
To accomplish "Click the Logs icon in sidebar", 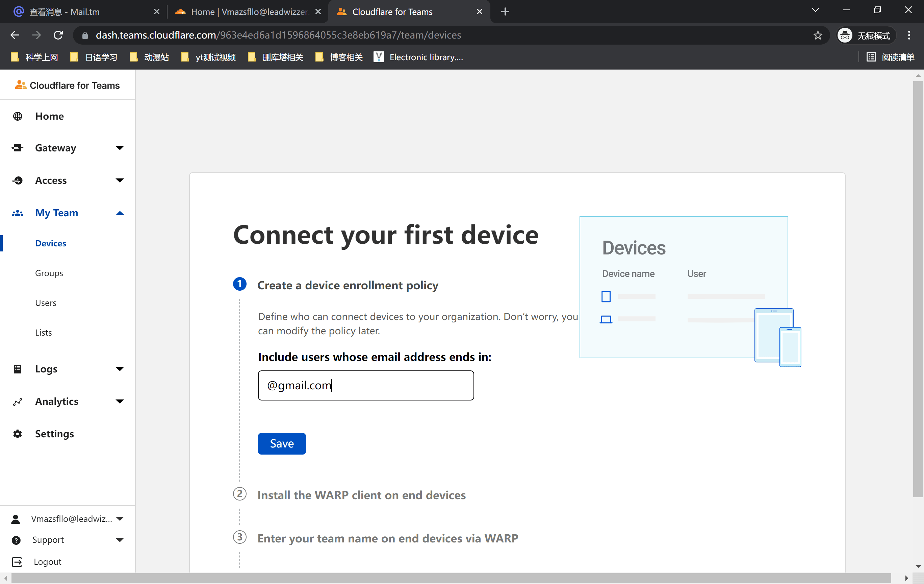I will click(18, 369).
